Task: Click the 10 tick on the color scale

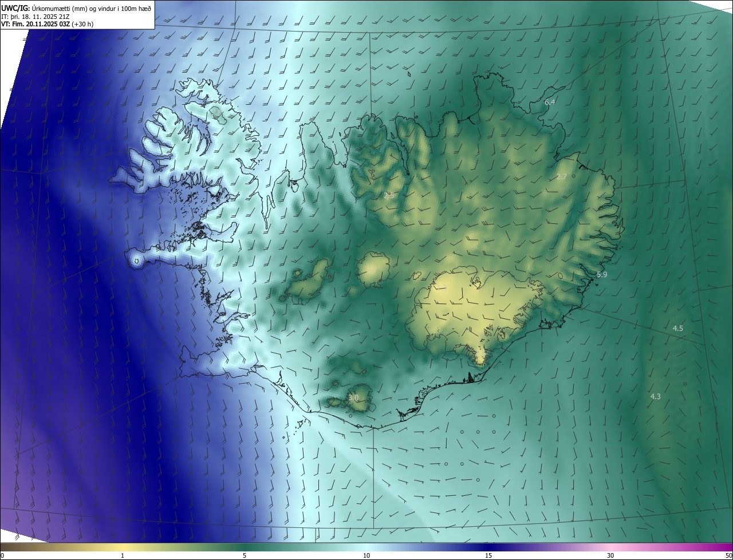Action: click(366, 555)
